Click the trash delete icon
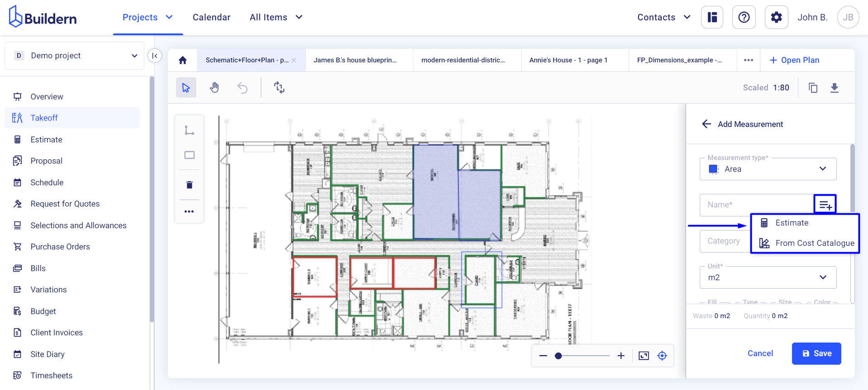The width and height of the screenshot is (868, 390). [x=189, y=185]
